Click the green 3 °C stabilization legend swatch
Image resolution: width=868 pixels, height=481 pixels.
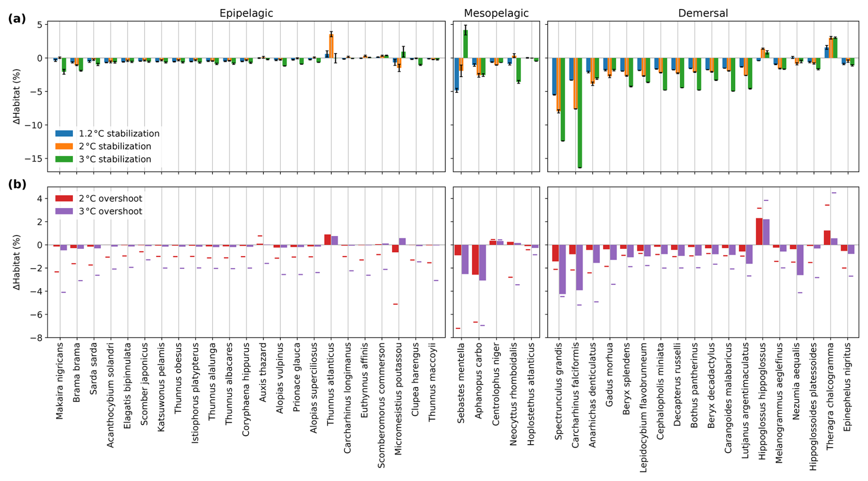tap(64, 159)
